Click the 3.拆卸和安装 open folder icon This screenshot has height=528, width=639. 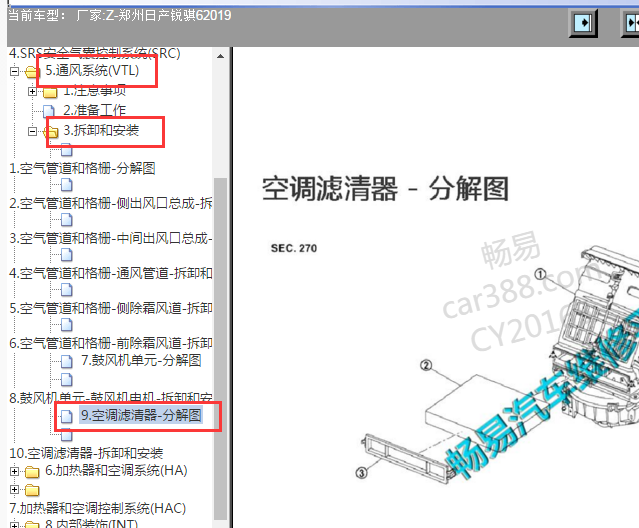pos(51,132)
